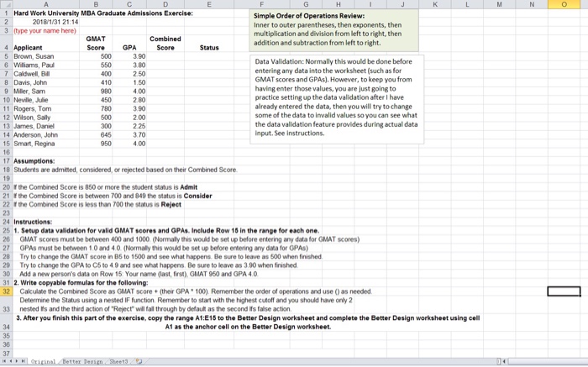Select the 'Anderson, John' cell

point(45,134)
